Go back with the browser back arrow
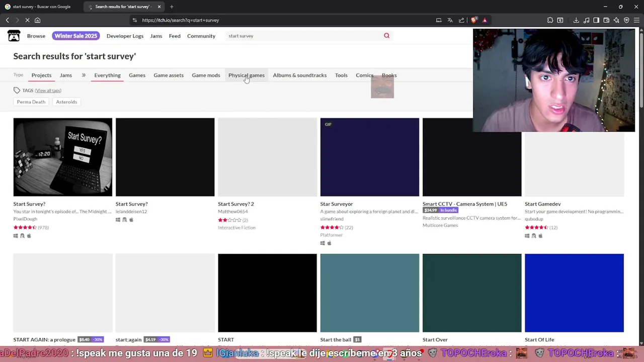This screenshot has height=362, width=644. [7, 20]
